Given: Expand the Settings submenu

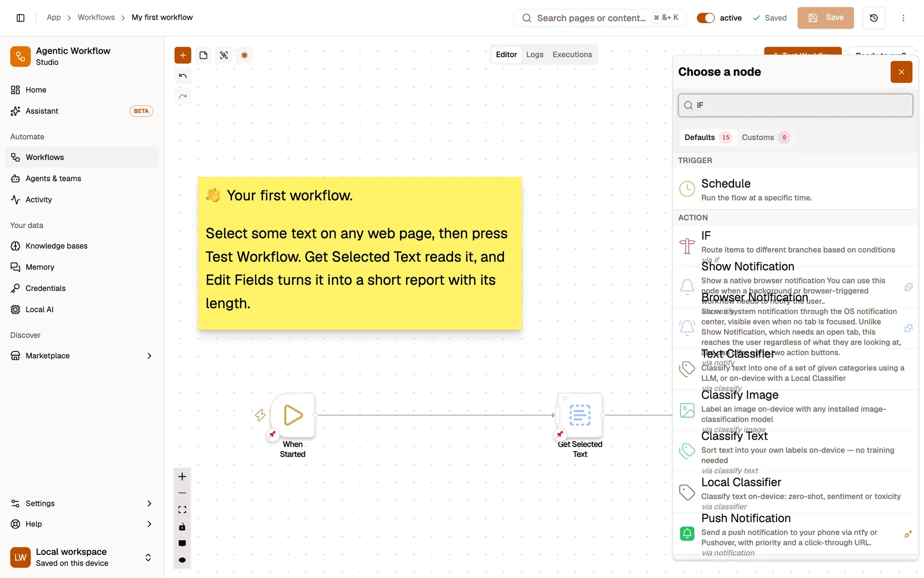Looking at the screenshot, I should click(82, 503).
